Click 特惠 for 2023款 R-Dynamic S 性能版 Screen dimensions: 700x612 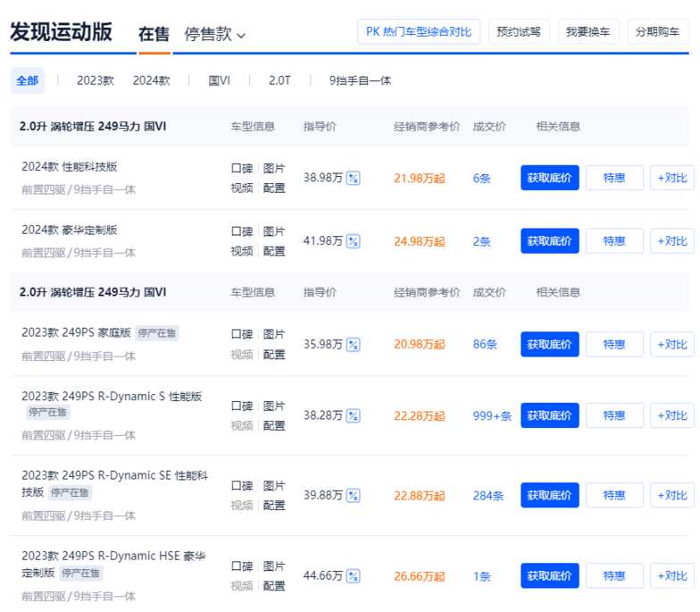point(614,415)
